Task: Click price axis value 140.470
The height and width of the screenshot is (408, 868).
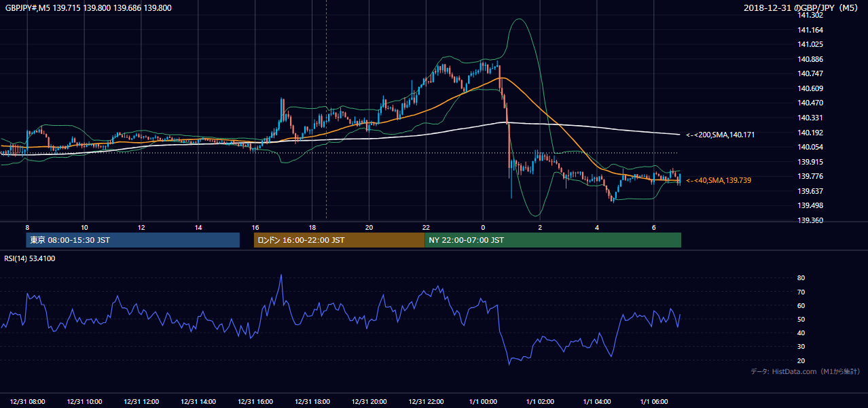Action: tap(810, 103)
